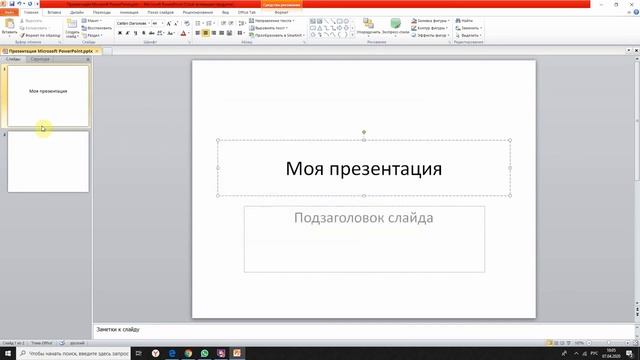Click the Undo arrow in quick access toolbar

pyautogui.click(x=19, y=4)
